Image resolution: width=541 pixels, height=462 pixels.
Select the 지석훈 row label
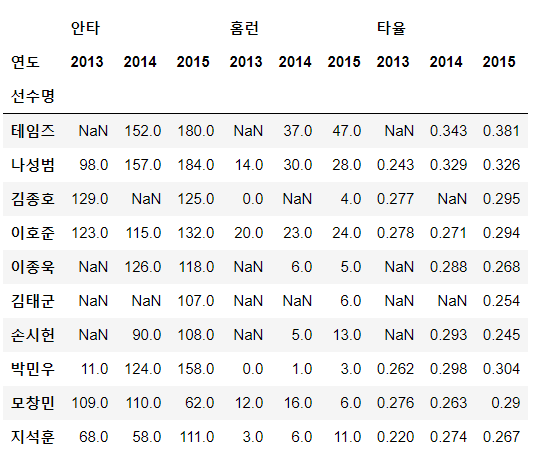pyautogui.click(x=33, y=437)
